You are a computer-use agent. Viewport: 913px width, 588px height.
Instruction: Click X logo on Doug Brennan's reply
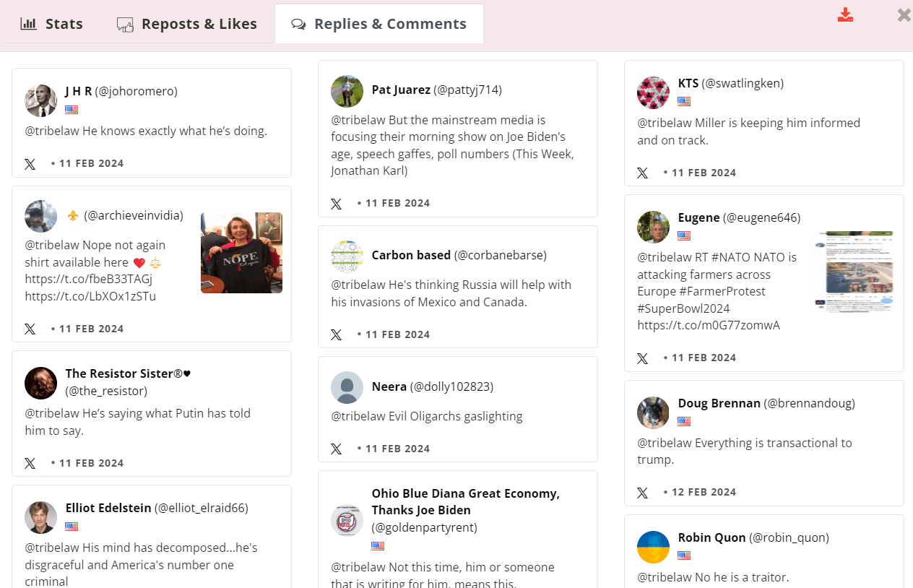[642, 493]
